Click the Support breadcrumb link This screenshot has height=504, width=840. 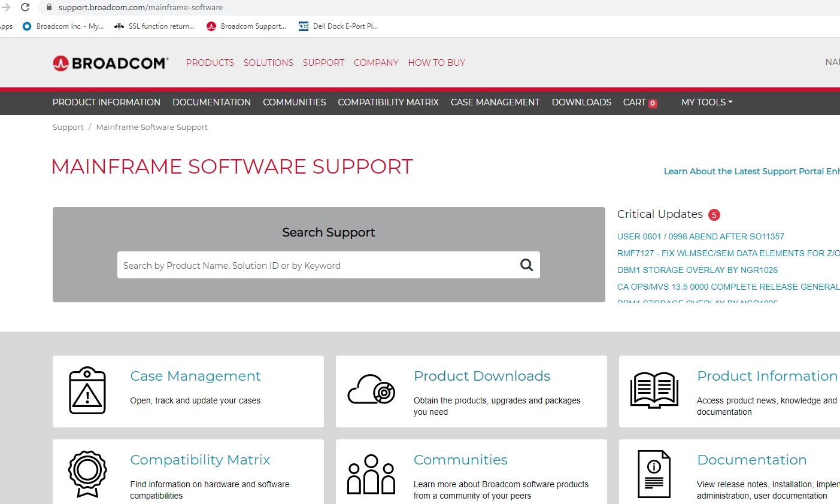[68, 127]
